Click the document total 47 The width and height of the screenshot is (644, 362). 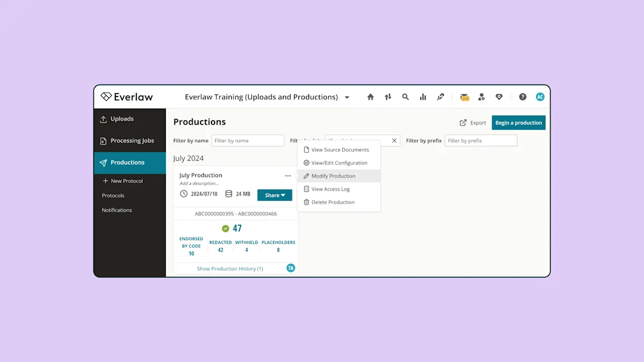(x=237, y=228)
